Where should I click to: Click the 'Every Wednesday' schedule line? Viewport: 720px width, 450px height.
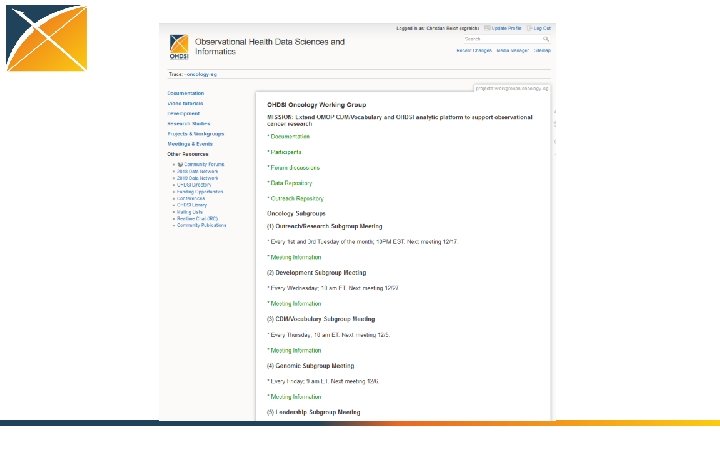pyautogui.click(x=333, y=288)
